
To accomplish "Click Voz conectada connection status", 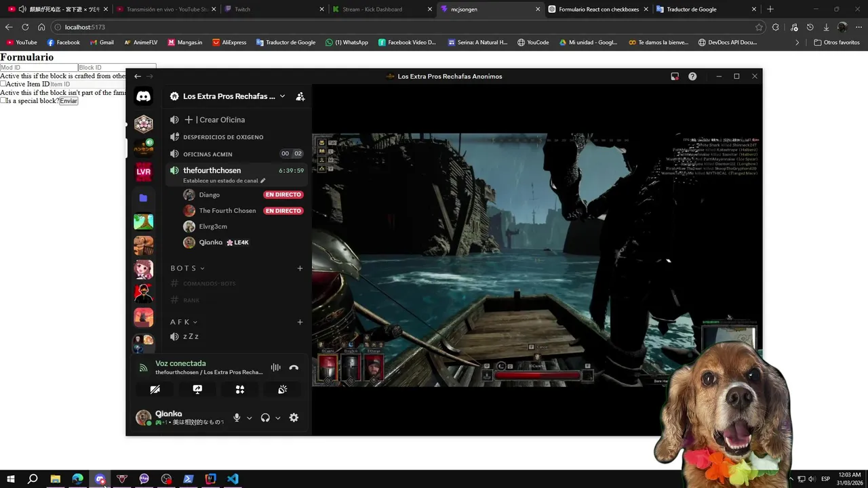I will (180, 363).
